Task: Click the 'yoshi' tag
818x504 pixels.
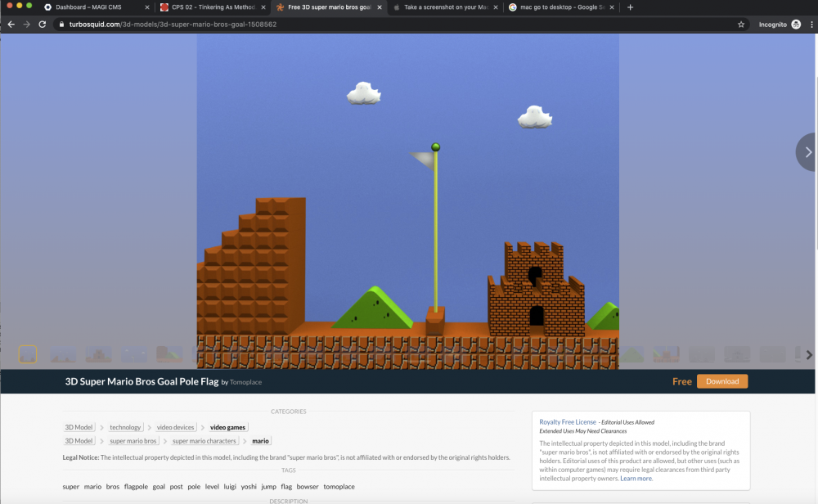Action: tap(249, 487)
